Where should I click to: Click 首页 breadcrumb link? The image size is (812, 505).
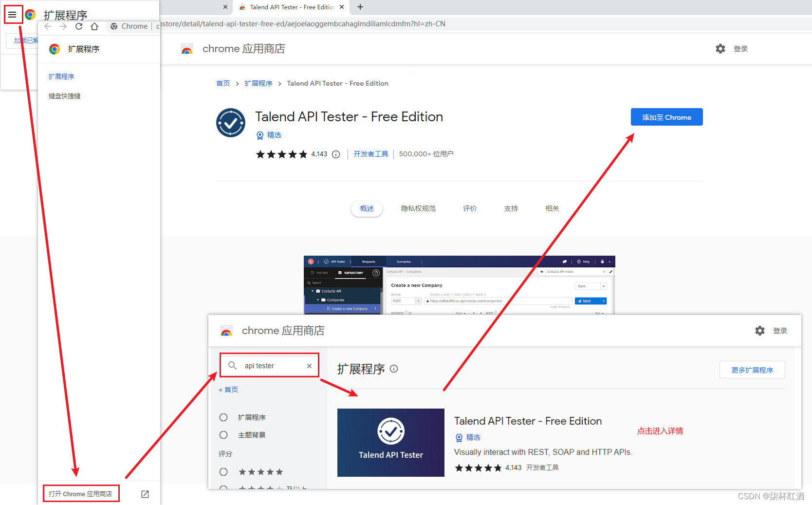223,83
